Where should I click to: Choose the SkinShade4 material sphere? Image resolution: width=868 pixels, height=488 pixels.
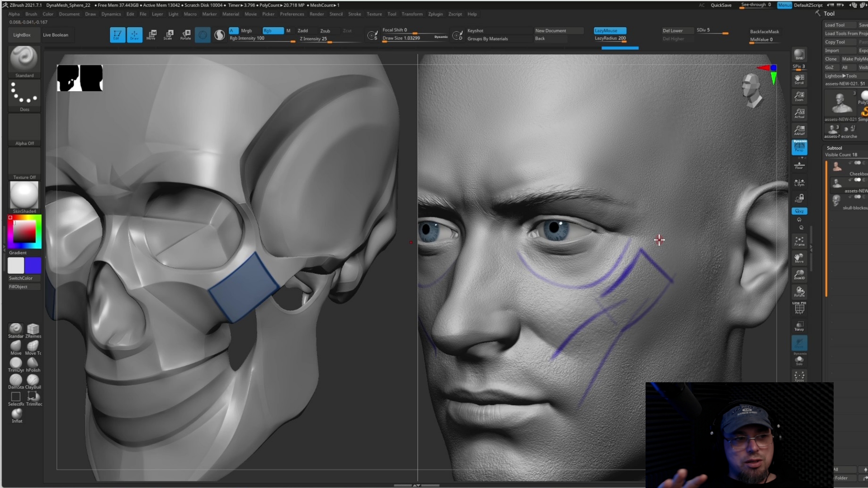click(24, 197)
